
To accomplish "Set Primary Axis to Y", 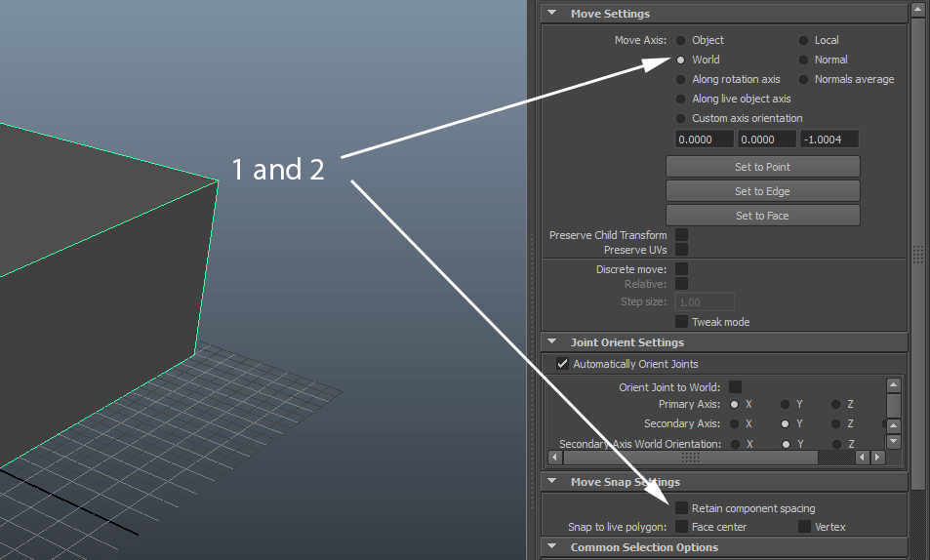I will 786,405.
